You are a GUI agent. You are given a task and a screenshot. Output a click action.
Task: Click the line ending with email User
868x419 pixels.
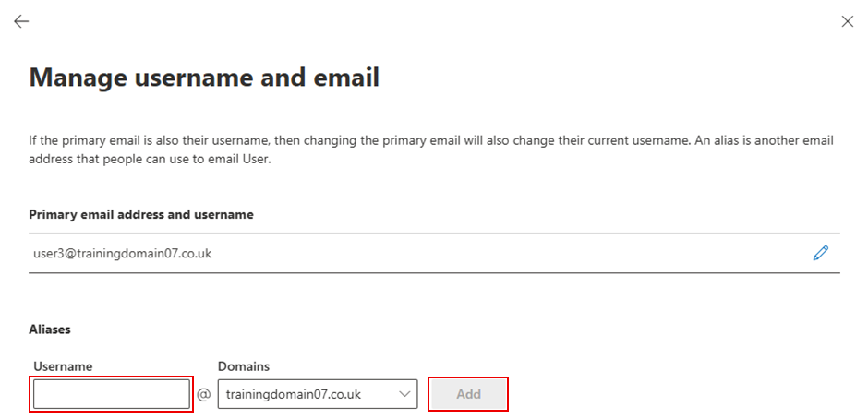click(x=150, y=161)
